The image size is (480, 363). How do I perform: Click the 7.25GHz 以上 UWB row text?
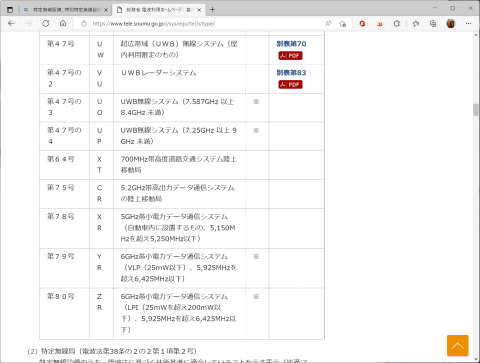pos(179,136)
